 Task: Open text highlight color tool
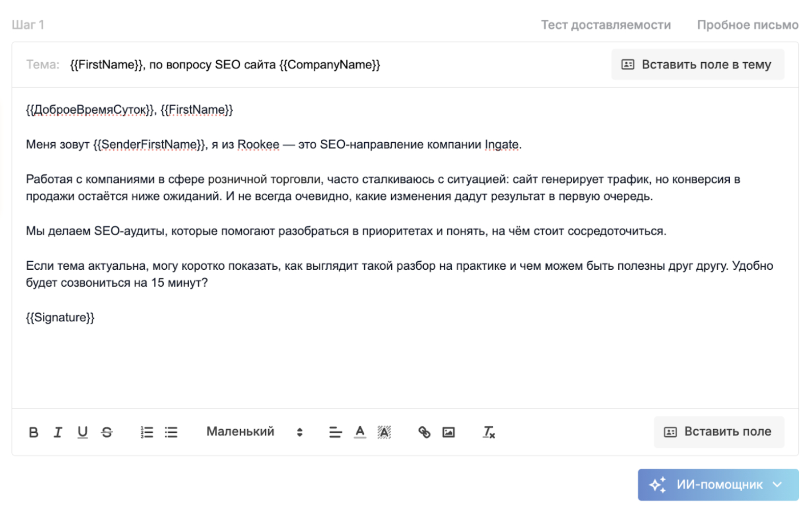point(384,432)
